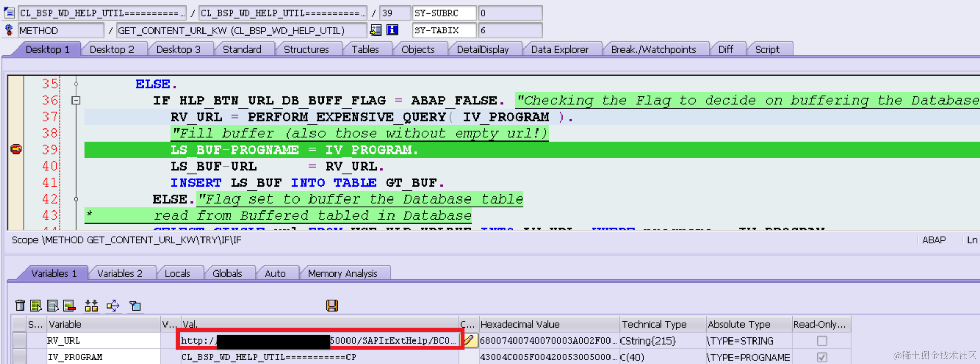The height and width of the screenshot is (364, 980).
Task: Click the navigate-to-source icon after the method name
Action: (376, 30)
